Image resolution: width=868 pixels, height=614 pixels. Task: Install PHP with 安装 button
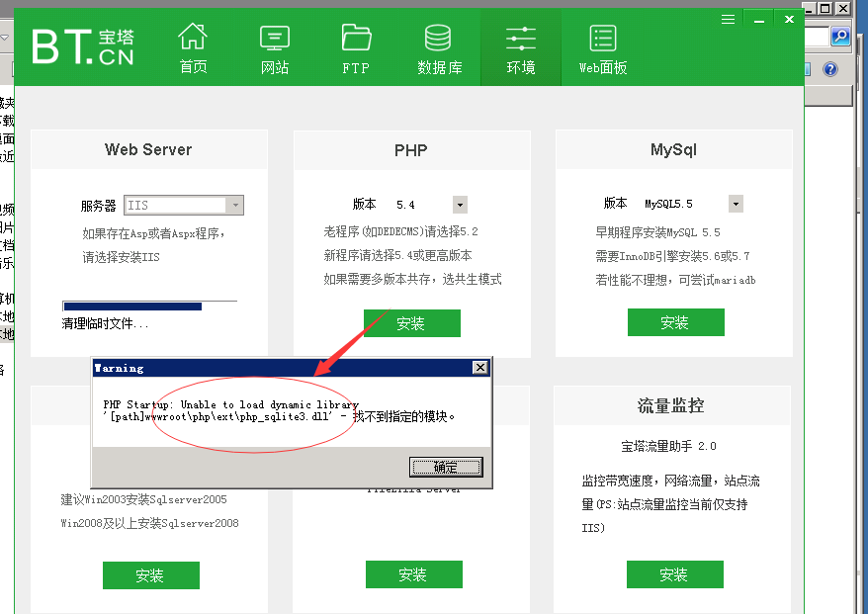412,323
